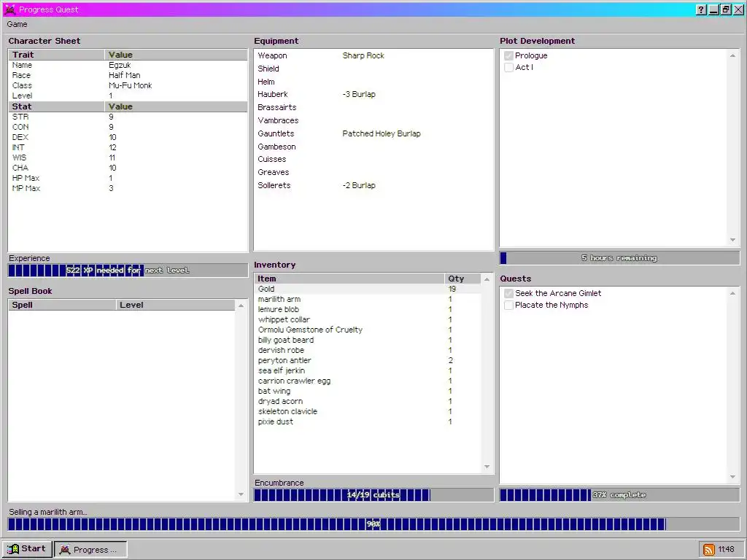The width and height of the screenshot is (747, 560).
Task: Select the Gold inventory row
Action: [368, 289]
